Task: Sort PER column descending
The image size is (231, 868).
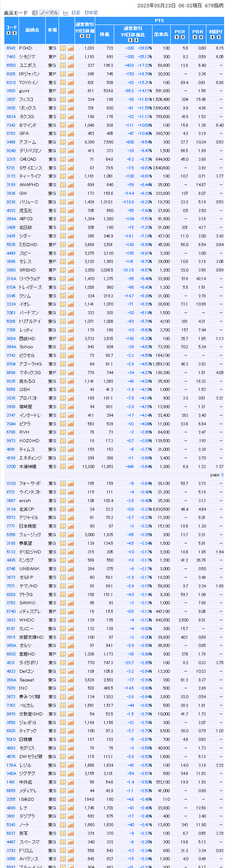Action: pos(183,37)
